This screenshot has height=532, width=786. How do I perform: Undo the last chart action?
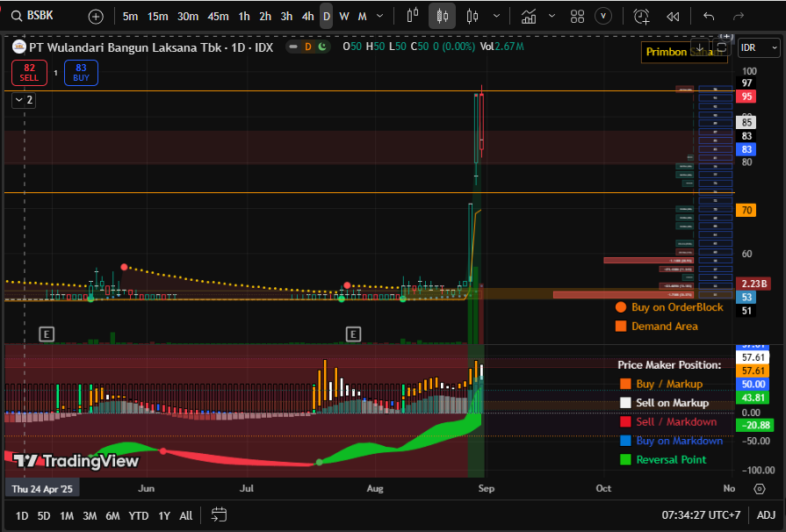pyautogui.click(x=709, y=17)
